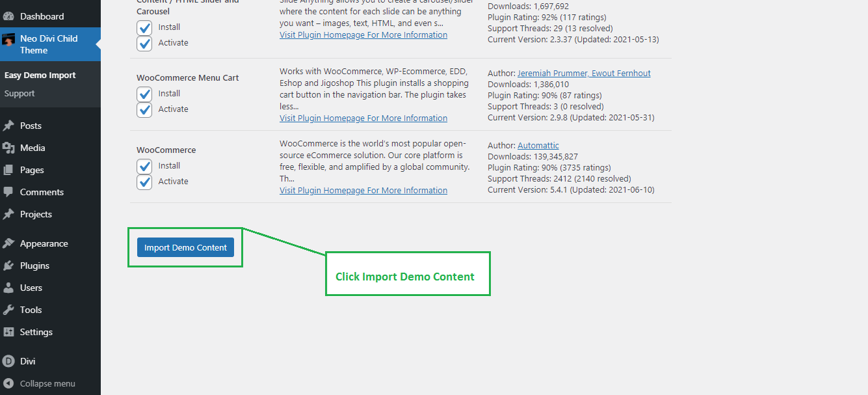This screenshot has width=868, height=395.
Task: Click Support Threads: 2412 (2140 resolved)
Action: [x=559, y=179]
